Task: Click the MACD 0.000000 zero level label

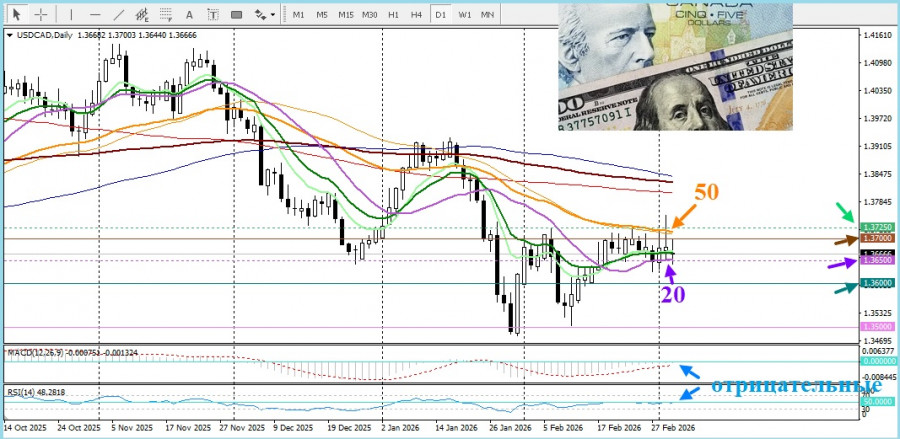Action: click(878, 361)
